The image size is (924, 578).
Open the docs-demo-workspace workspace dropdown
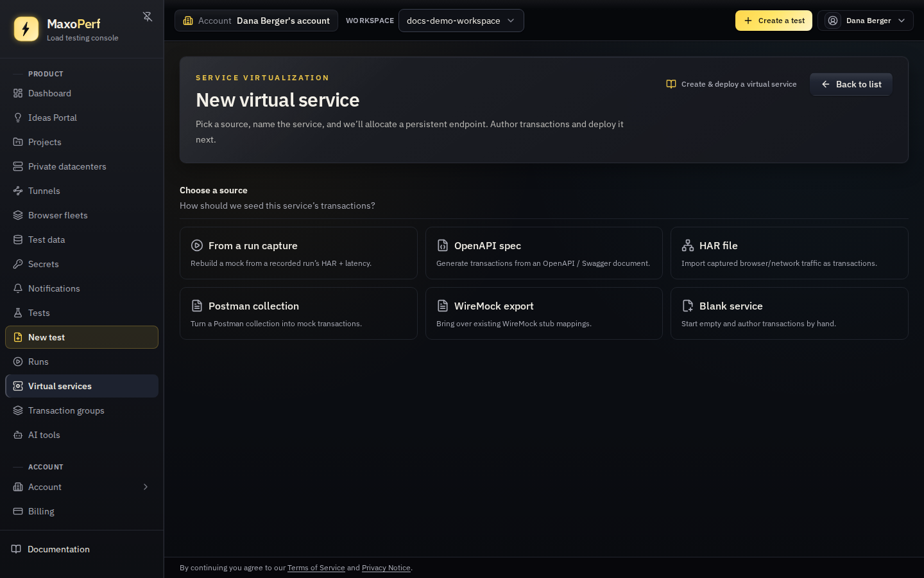click(461, 21)
